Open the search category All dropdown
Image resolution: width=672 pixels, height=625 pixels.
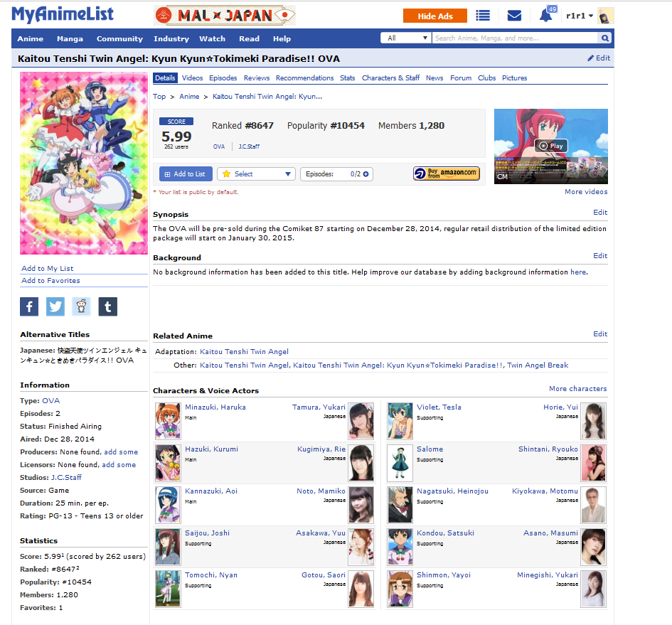406,38
